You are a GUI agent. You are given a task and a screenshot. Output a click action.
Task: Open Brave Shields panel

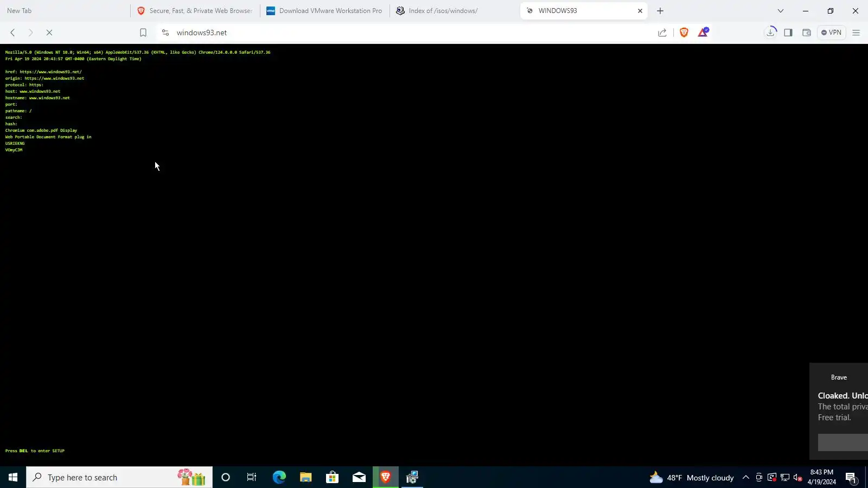pyautogui.click(x=684, y=33)
